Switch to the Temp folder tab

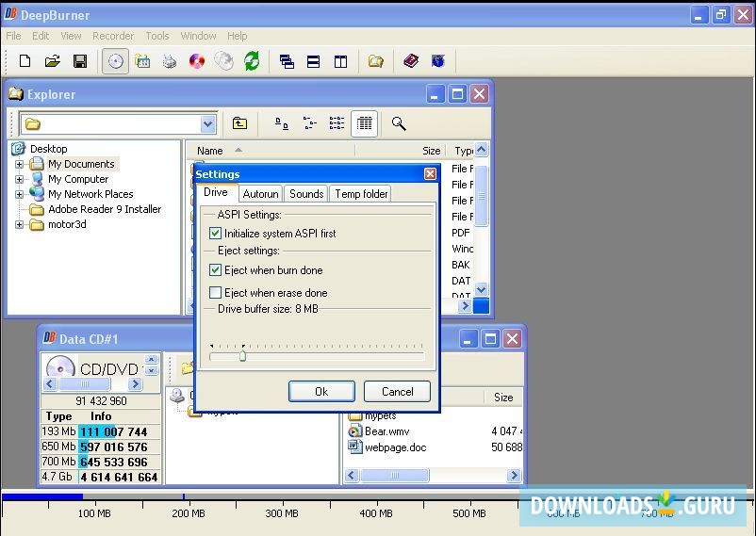click(361, 194)
